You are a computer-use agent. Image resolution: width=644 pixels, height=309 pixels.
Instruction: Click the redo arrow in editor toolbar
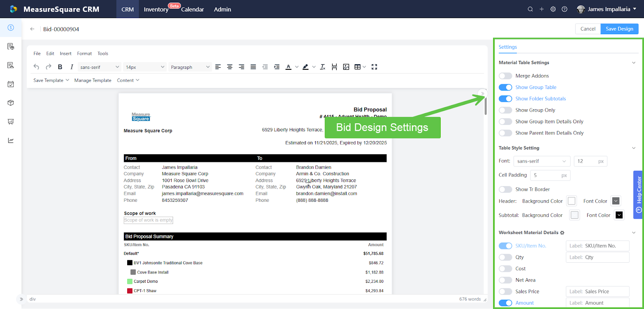(x=48, y=67)
